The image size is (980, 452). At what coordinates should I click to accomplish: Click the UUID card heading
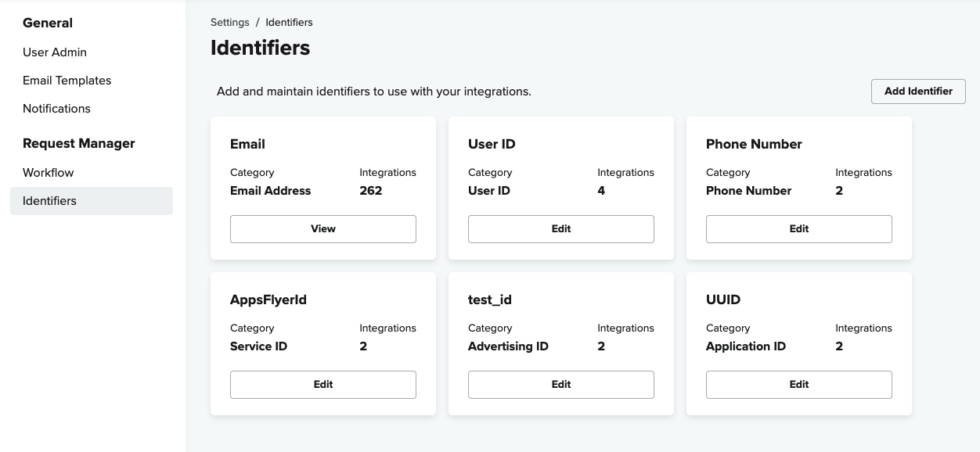point(723,300)
